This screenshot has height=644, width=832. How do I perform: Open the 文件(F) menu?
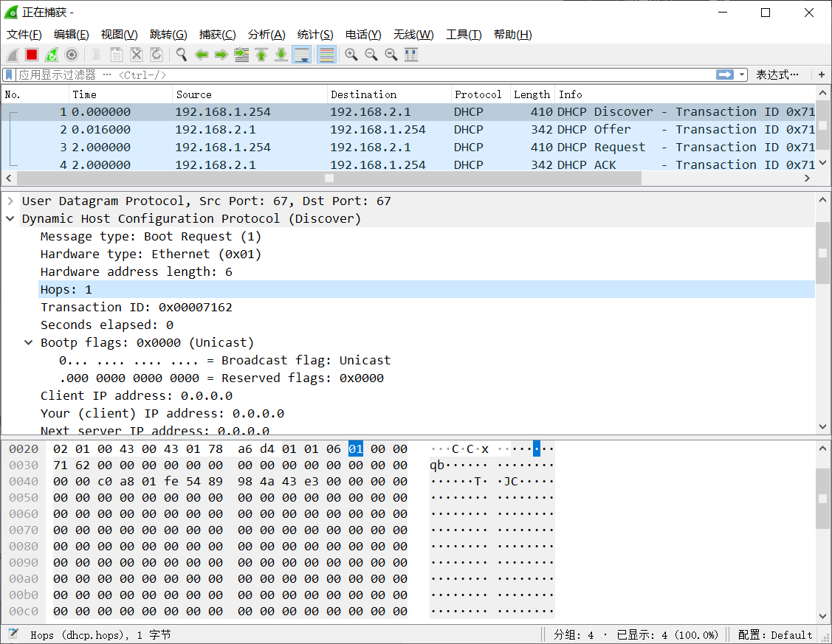click(24, 35)
